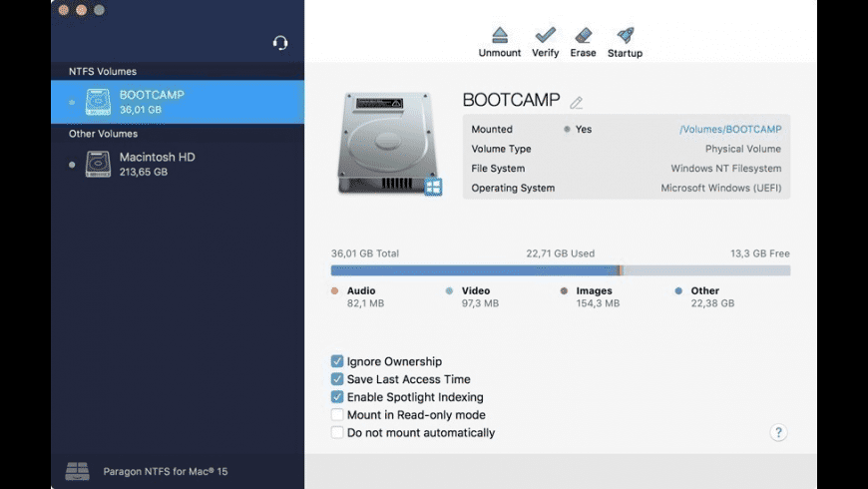The image size is (868, 489).
Task: Click the Paragon NTFS logo icon
Action: point(77,471)
